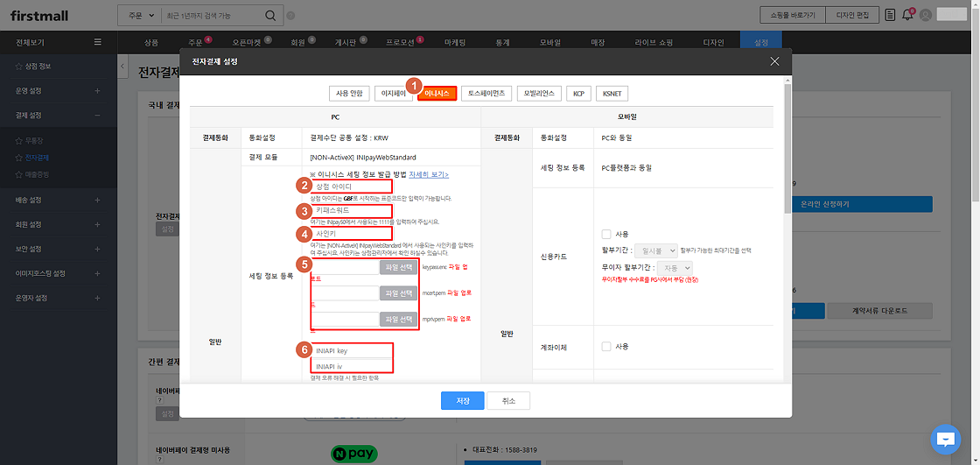Open the chat support bubble icon

point(946,440)
